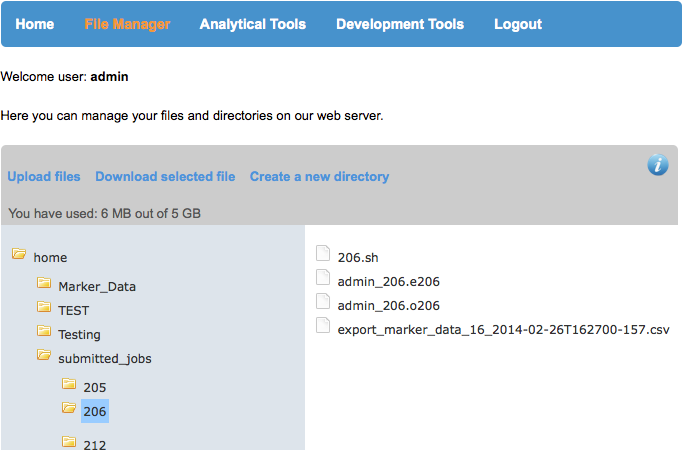Click the home folder icon
The image size is (684, 450).
pyautogui.click(x=19, y=255)
